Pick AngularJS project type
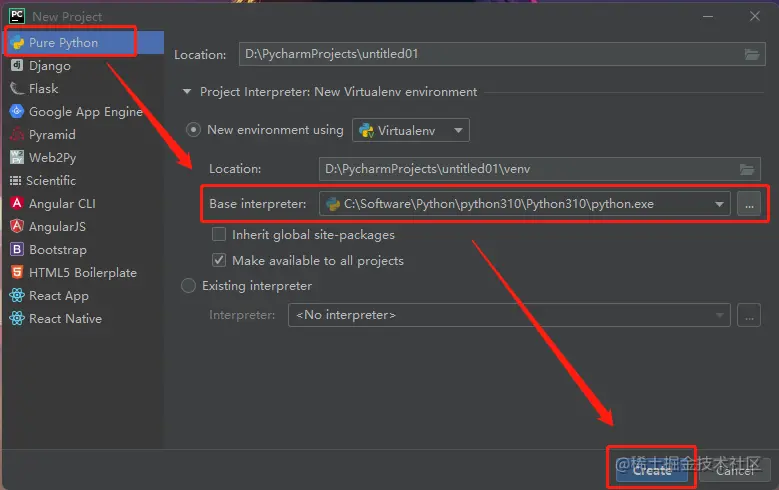 pos(84,226)
